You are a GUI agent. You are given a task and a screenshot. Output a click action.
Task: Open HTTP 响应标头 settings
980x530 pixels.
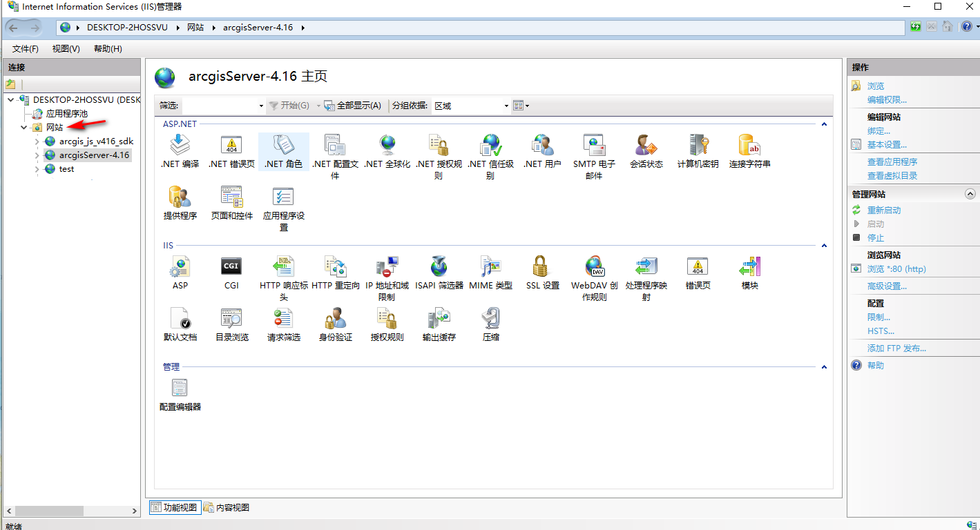283,279
